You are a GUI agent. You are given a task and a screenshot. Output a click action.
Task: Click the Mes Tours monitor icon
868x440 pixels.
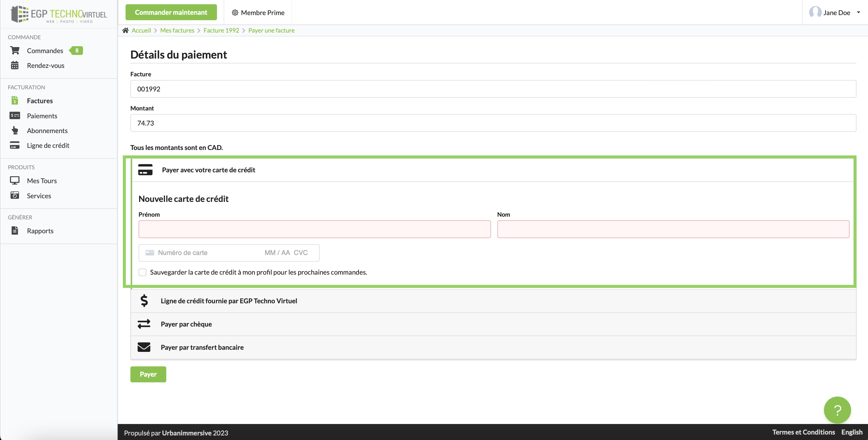click(14, 180)
